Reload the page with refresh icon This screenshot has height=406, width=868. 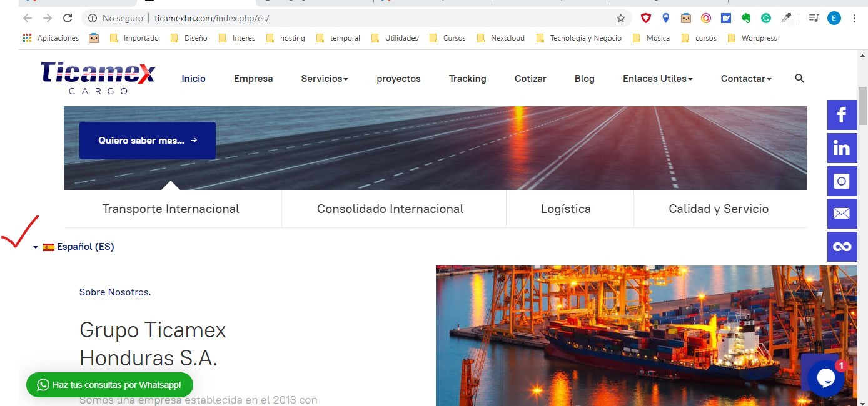[x=68, y=18]
